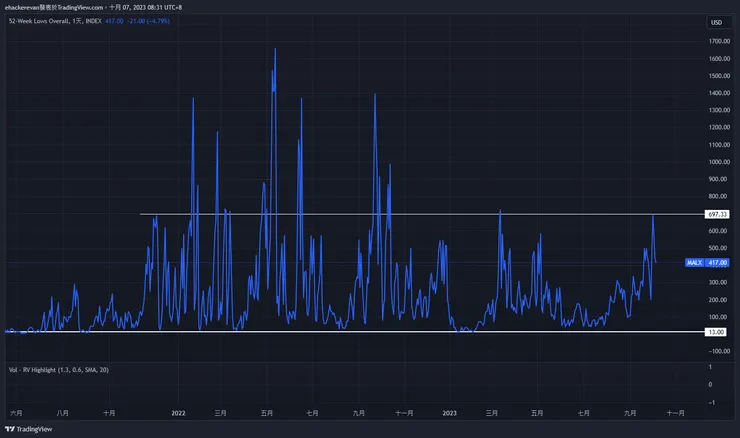Click the 13.00 horizontal line price tag
The width and height of the screenshot is (740, 438).
click(x=716, y=332)
